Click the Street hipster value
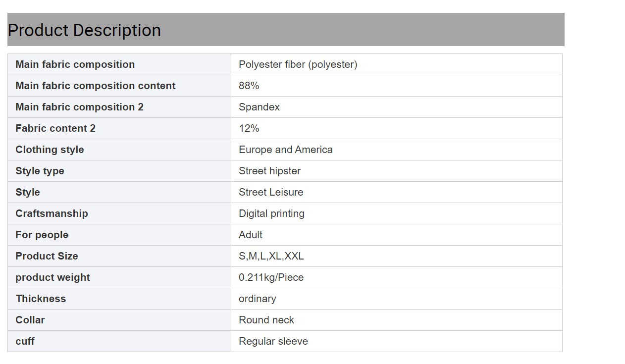625x364 pixels. [269, 171]
